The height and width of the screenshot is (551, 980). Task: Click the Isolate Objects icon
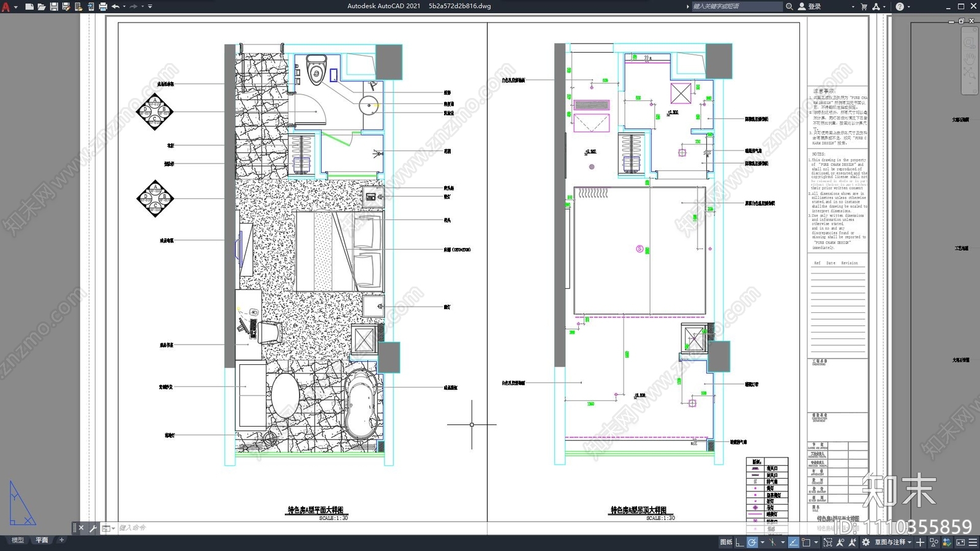click(934, 542)
